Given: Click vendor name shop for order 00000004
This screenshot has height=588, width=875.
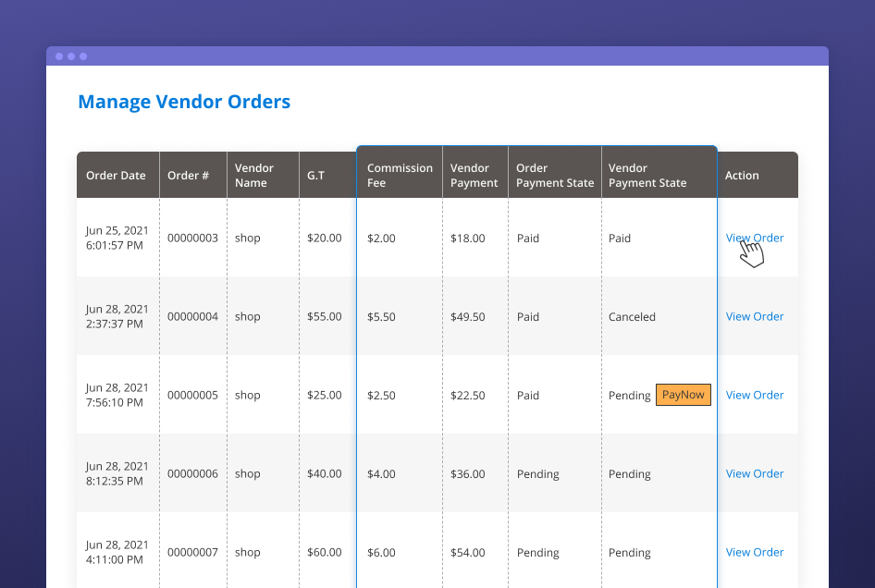Looking at the screenshot, I should tap(247, 317).
